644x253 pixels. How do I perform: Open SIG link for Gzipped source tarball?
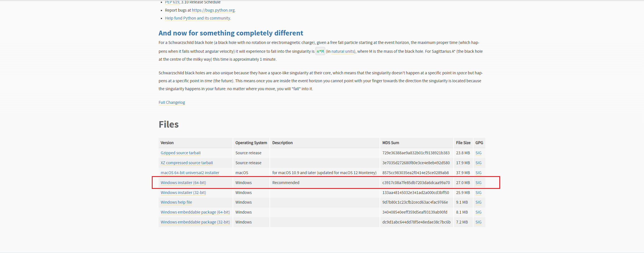tap(478, 153)
